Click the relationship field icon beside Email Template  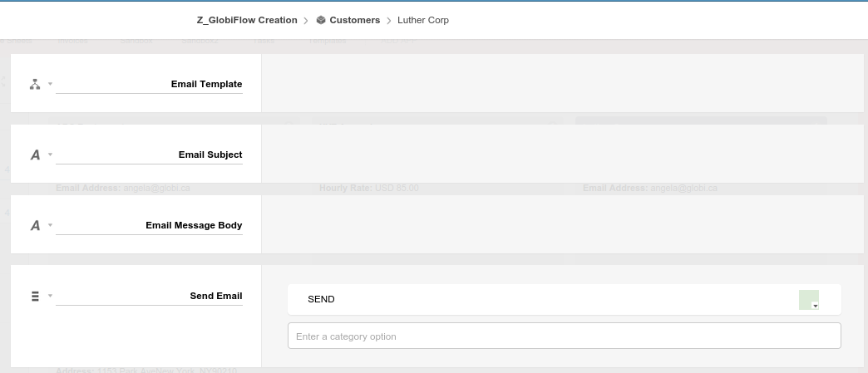tap(35, 84)
